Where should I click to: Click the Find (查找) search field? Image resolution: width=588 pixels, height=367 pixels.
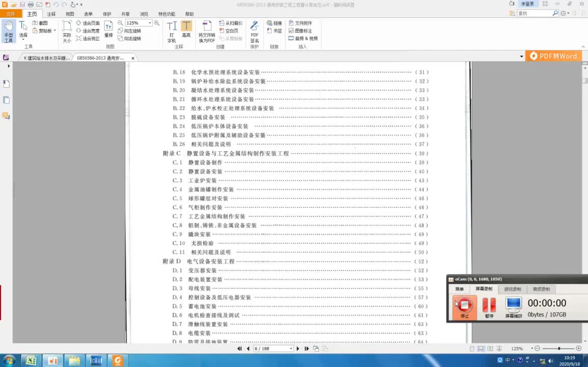534,13
